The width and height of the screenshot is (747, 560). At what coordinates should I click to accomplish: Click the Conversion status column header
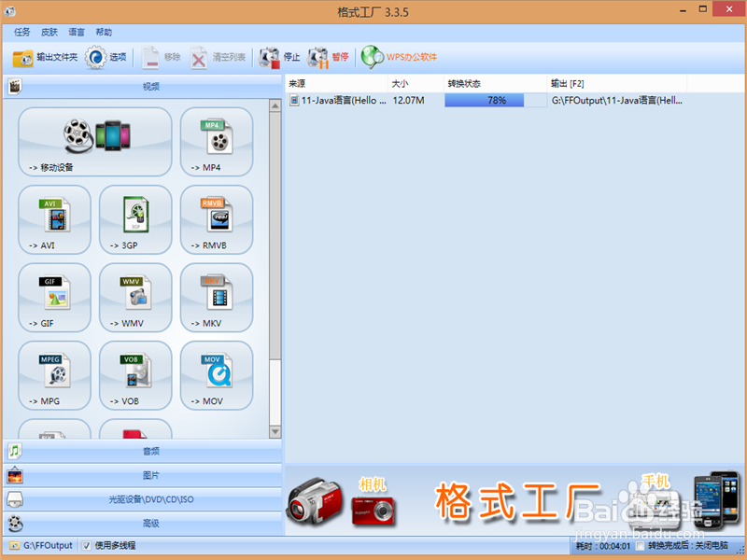[496, 84]
